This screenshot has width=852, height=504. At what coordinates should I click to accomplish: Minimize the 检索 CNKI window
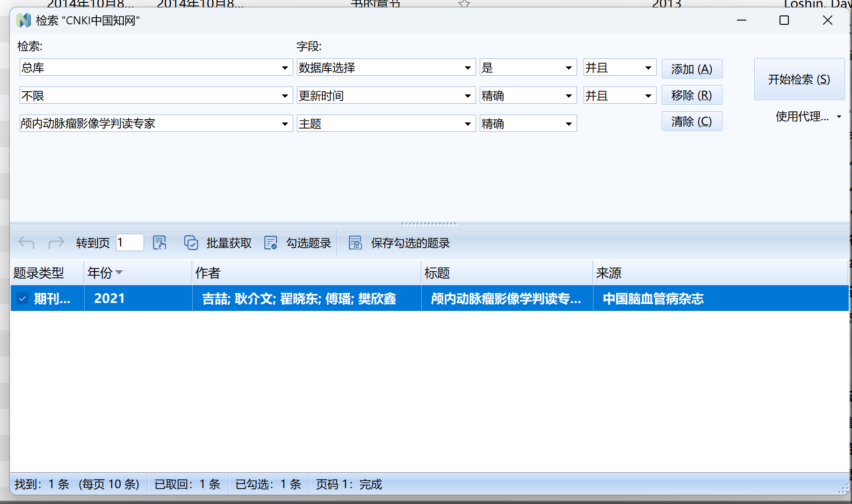point(742,20)
